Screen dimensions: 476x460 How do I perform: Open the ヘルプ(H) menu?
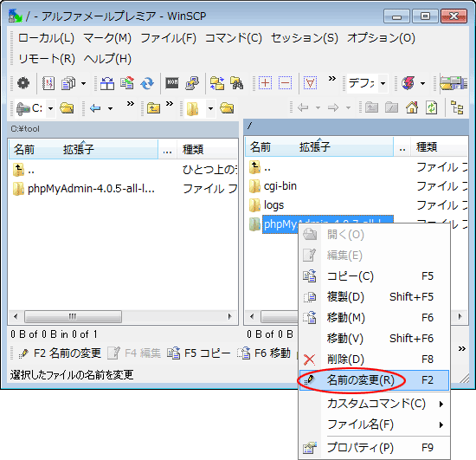[107, 59]
